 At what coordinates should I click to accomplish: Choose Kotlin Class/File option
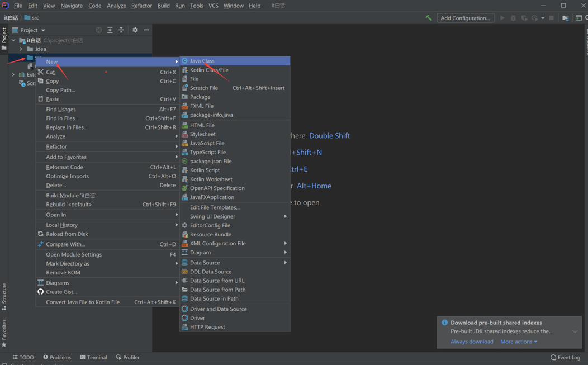coord(235,70)
